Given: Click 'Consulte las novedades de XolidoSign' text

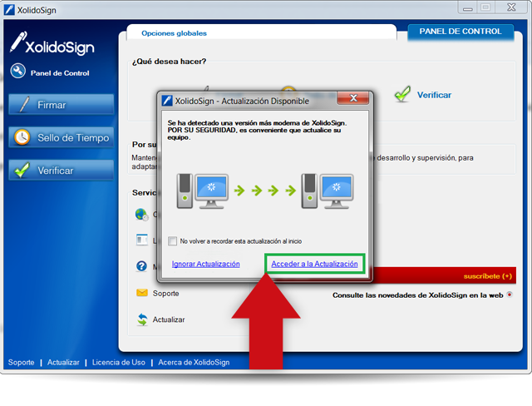Looking at the screenshot, I should pyautogui.click(x=417, y=295).
